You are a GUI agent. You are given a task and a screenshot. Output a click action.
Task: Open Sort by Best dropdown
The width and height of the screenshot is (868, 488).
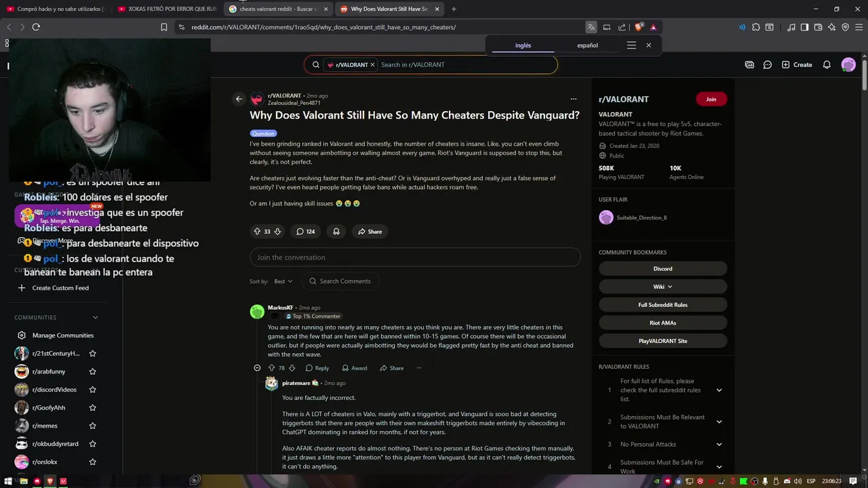pyautogui.click(x=283, y=281)
